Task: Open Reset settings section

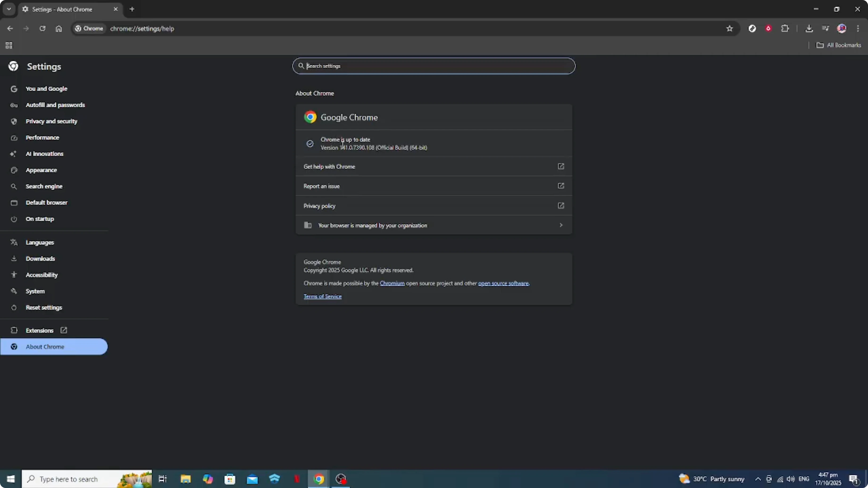Action: (x=44, y=307)
